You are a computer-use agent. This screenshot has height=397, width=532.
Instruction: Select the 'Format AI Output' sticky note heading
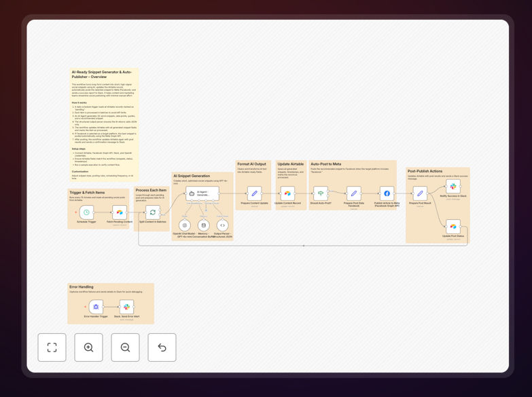click(252, 164)
